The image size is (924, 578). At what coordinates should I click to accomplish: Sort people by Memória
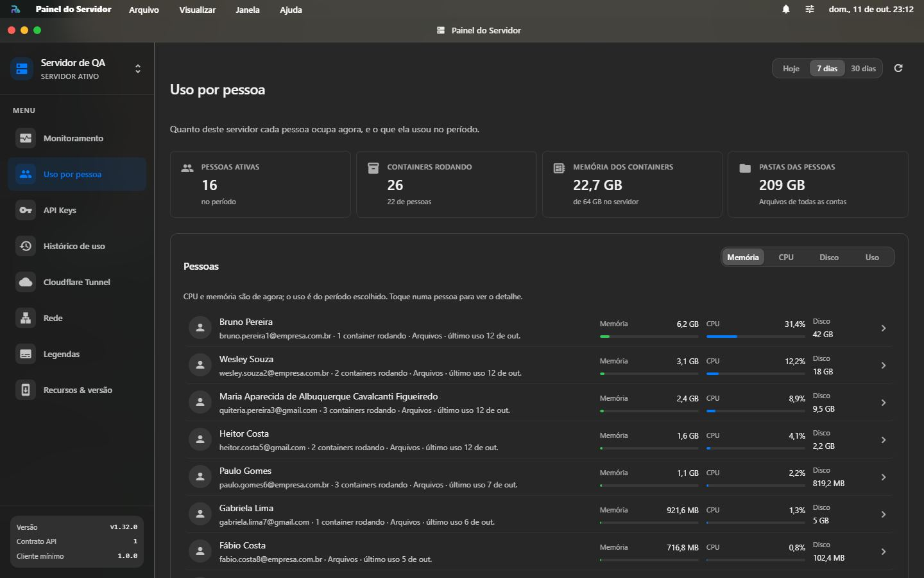point(743,257)
